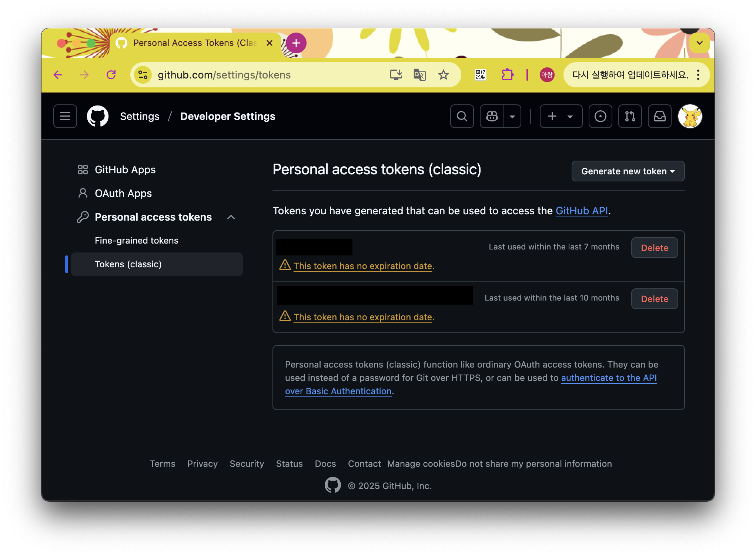This screenshot has height=556, width=756.
Task: Select GitHub Apps in sidebar
Action: click(x=125, y=170)
